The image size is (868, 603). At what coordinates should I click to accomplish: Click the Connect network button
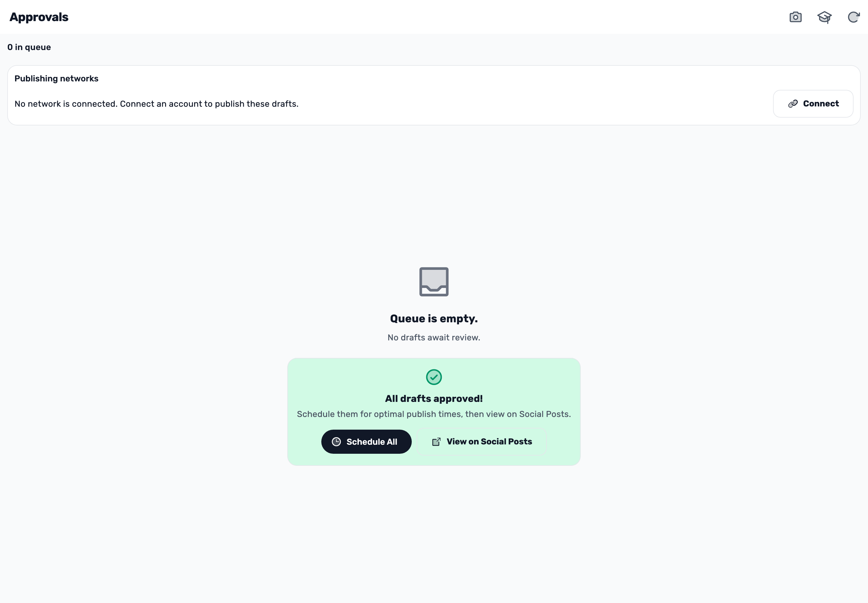click(x=813, y=103)
